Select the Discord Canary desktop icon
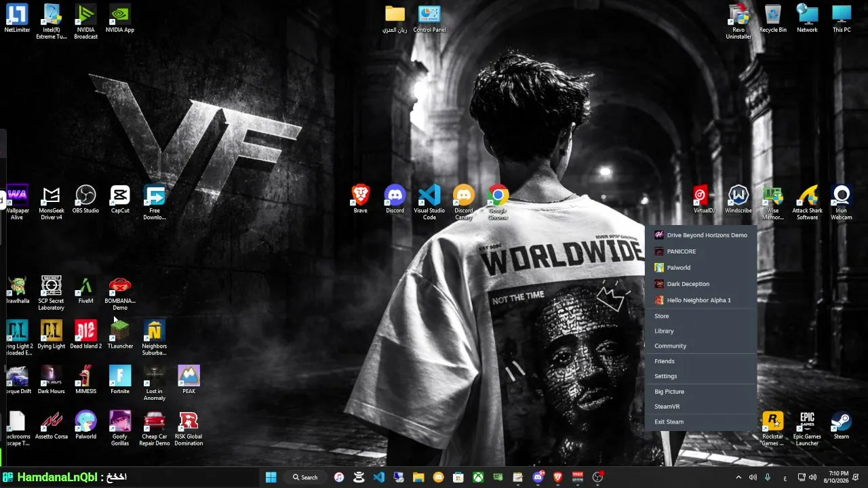 (x=464, y=203)
